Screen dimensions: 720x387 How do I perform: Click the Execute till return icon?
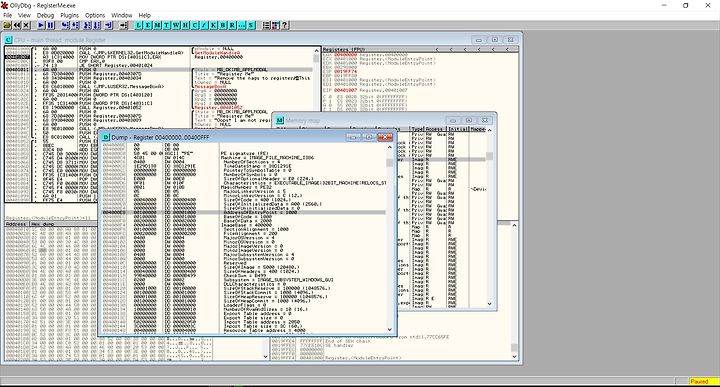tap(108, 25)
